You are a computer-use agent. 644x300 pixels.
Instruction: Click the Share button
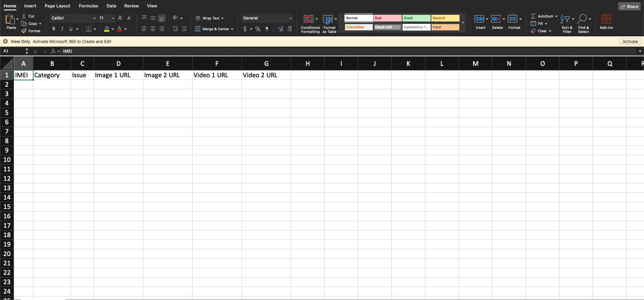tap(630, 6)
